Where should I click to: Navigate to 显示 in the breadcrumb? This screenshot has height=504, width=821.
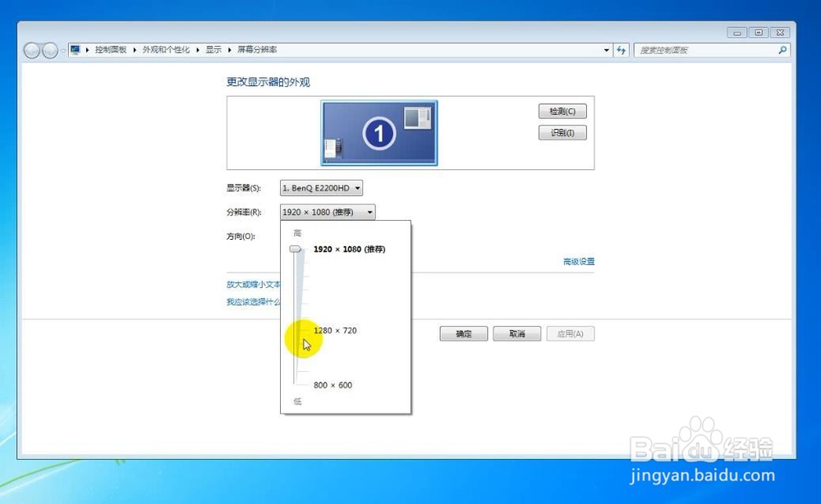pos(213,49)
